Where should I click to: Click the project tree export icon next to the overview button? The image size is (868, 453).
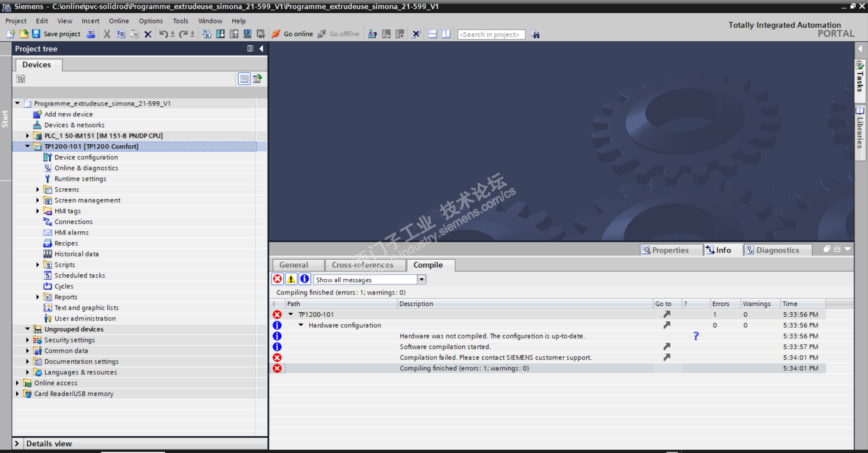258,79
